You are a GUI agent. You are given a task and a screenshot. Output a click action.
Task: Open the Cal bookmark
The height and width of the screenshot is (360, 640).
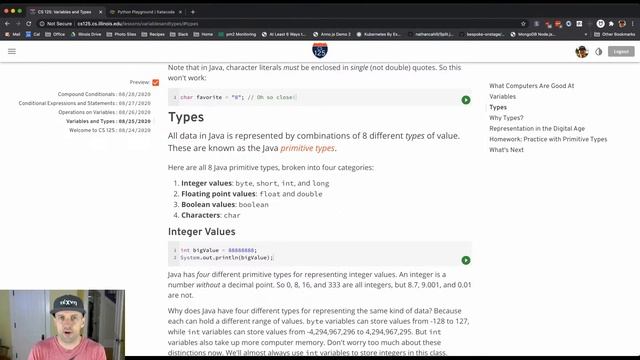tap(33, 34)
